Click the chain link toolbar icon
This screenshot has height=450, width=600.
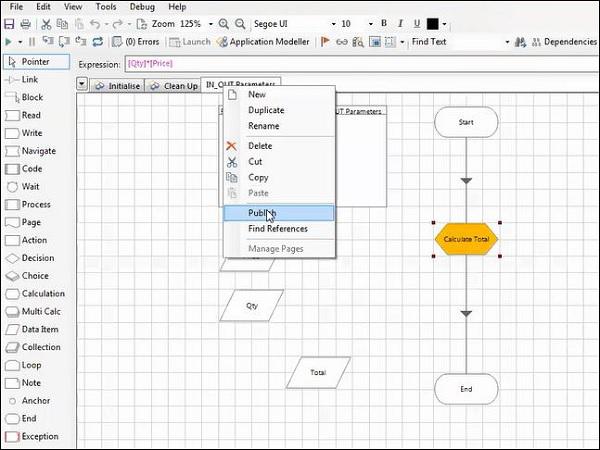[x=342, y=42]
